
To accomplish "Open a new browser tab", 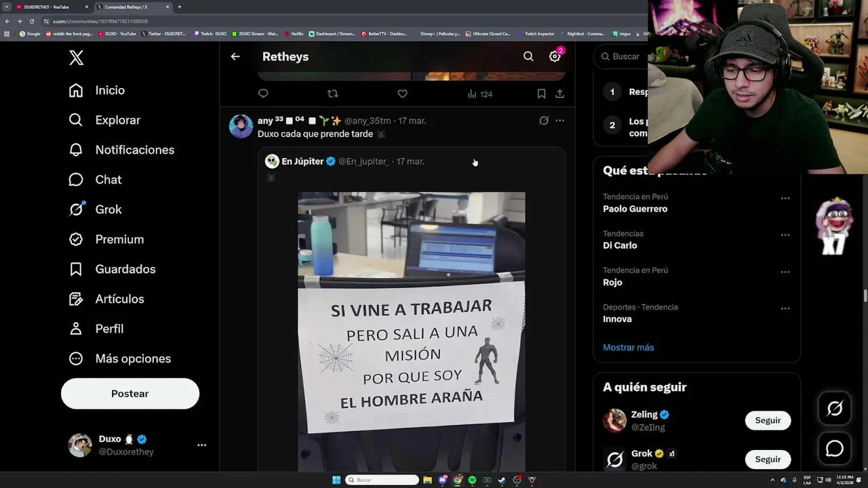I will (x=180, y=7).
